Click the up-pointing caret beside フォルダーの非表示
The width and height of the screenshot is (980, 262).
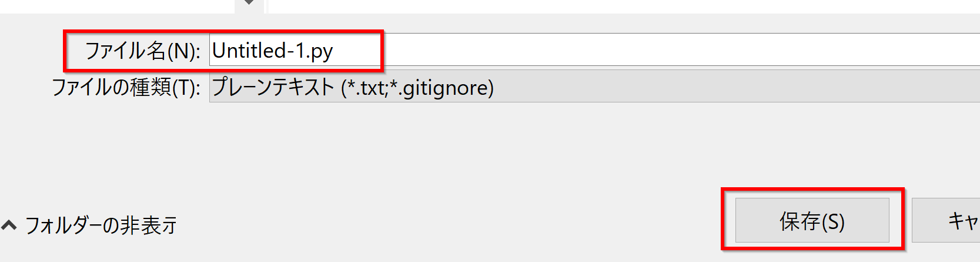pos(9,225)
